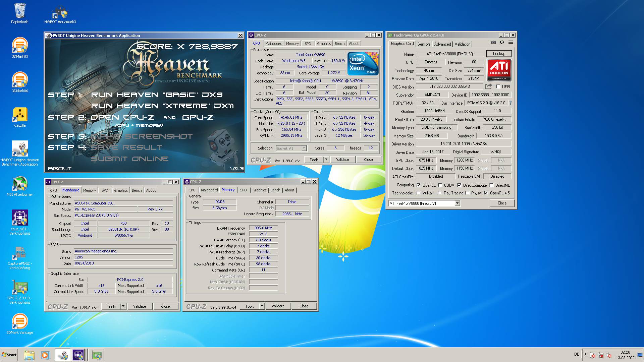Click the Start button
The height and width of the screenshot is (362, 644).
point(9,355)
